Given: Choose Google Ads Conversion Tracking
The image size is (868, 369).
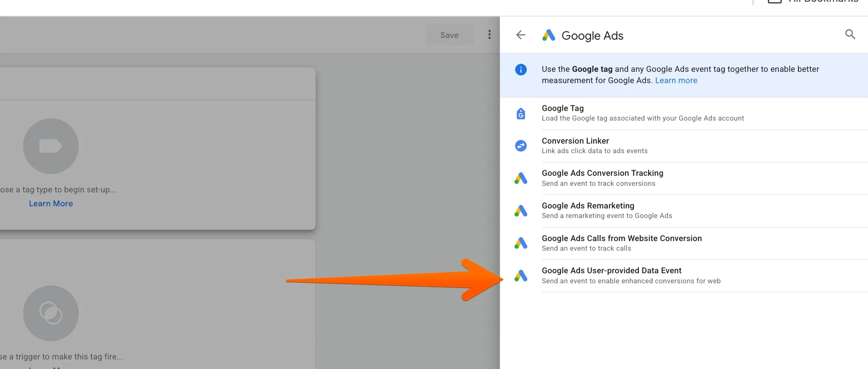Looking at the screenshot, I should point(684,178).
